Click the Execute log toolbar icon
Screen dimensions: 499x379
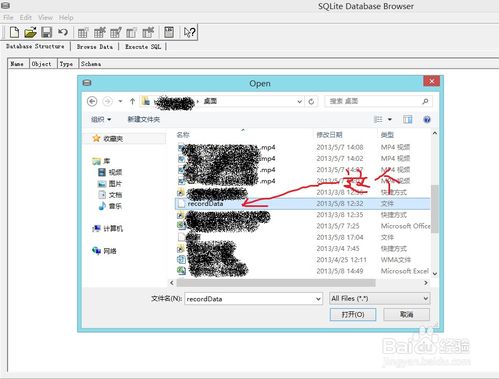point(169,32)
